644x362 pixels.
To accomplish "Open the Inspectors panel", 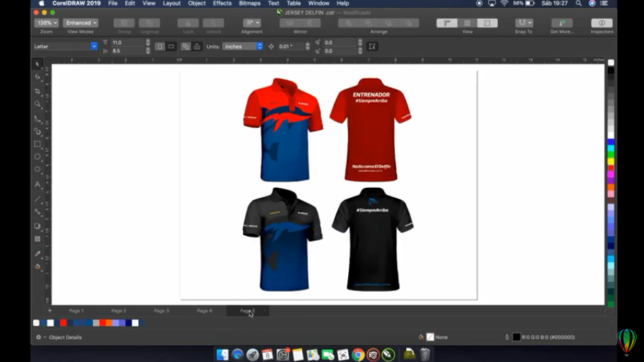I will pyautogui.click(x=601, y=24).
